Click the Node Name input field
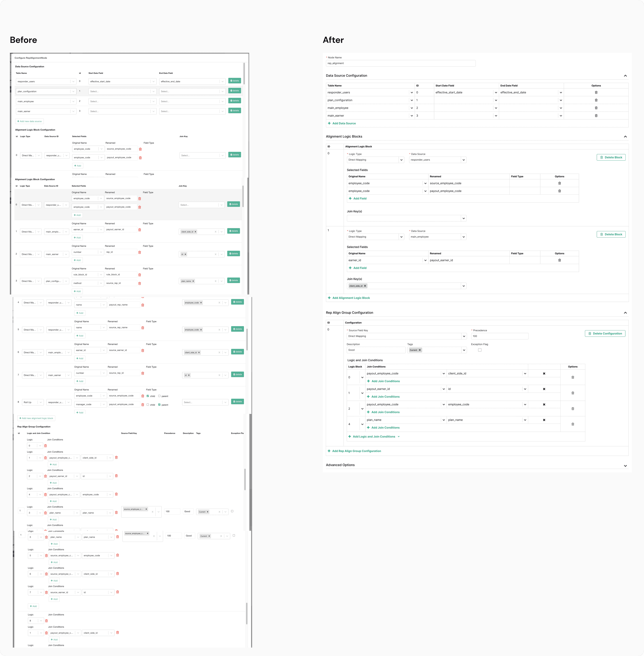Image resolution: width=644 pixels, height=656 pixels. click(x=400, y=63)
